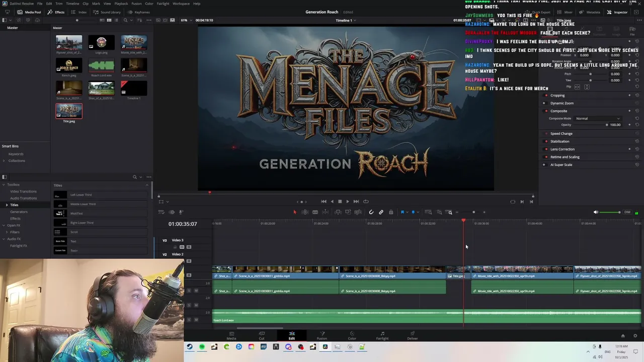Toggle the Retime and Scaling switch
Viewport: 644px width, 362px height.
point(544,157)
